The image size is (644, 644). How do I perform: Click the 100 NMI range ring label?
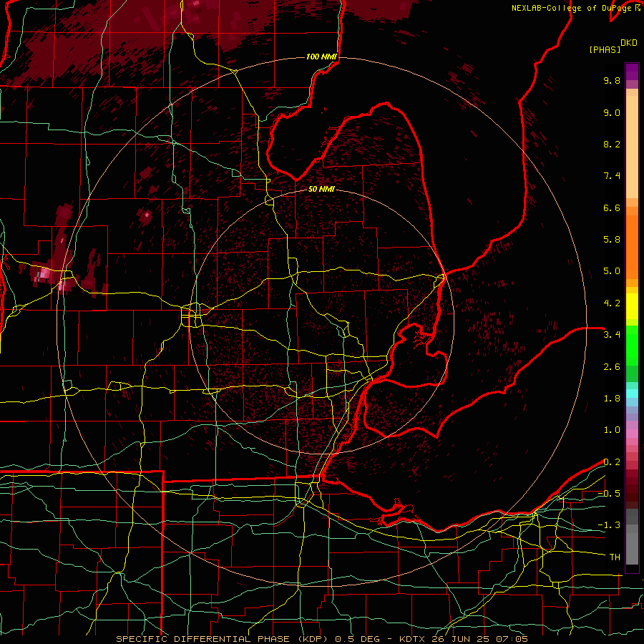click(x=321, y=57)
